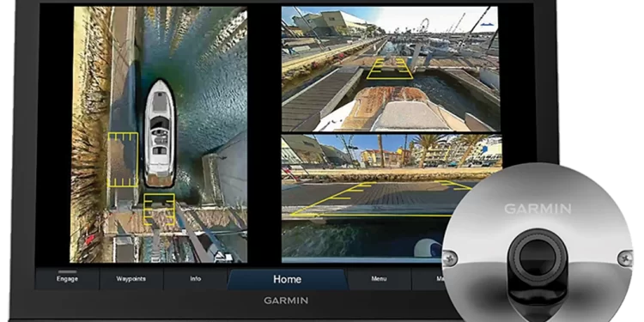Screen dimensions: 644x322
Task: Click the yellow guide box behind boat stern
Action: [x=160, y=210]
